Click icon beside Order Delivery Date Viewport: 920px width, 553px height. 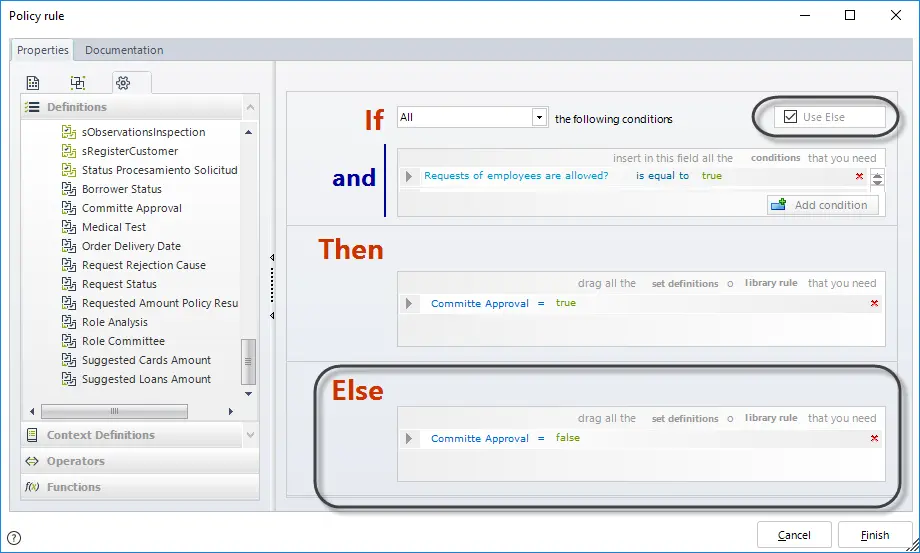click(x=69, y=246)
